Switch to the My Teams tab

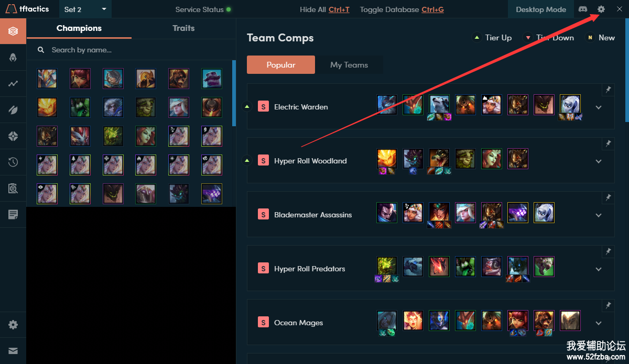tap(349, 65)
